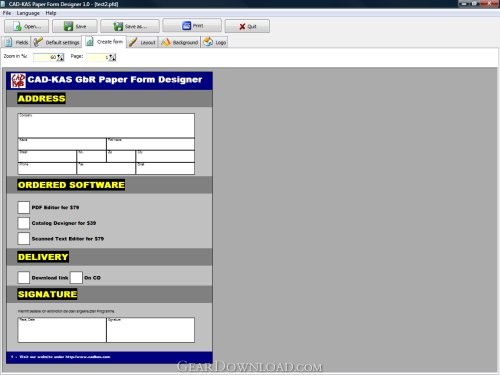The height and width of the screenshot is (375, 500).
Task: Switch to the Layout tab
Action: pyautogui.click(x=143, y=42)
